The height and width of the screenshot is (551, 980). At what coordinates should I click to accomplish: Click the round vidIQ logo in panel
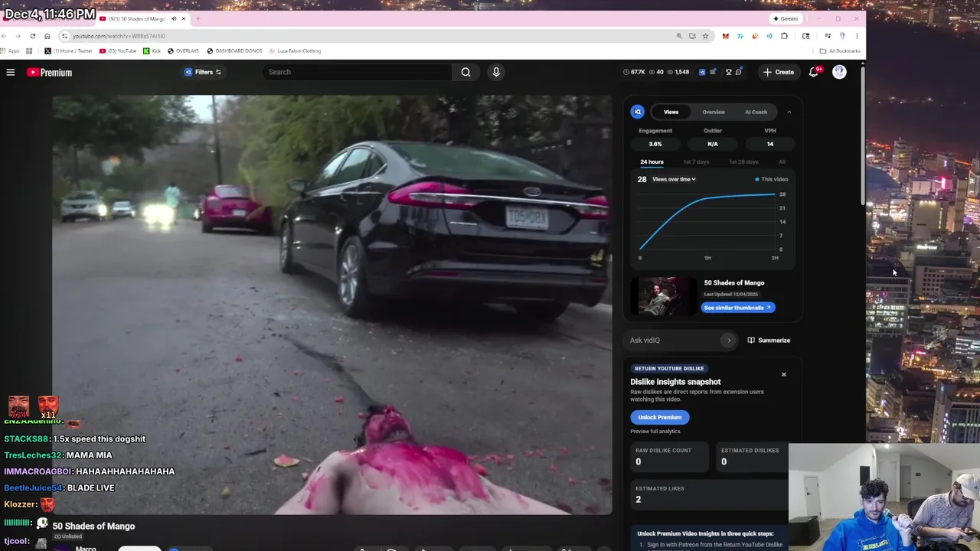pyautogui.click(x=638, y=112)
